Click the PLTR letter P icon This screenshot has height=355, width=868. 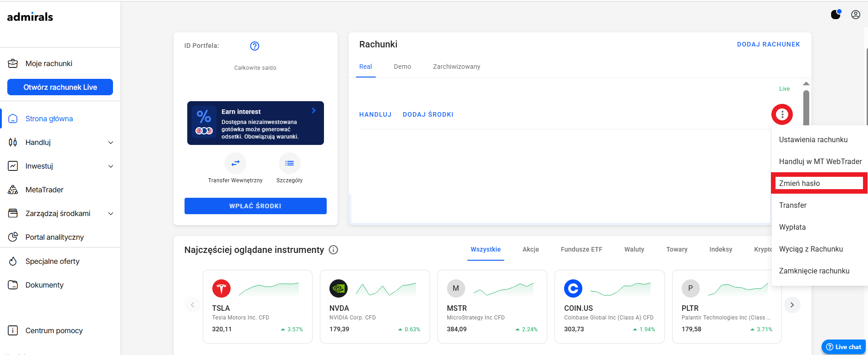[x=691, y=288]
